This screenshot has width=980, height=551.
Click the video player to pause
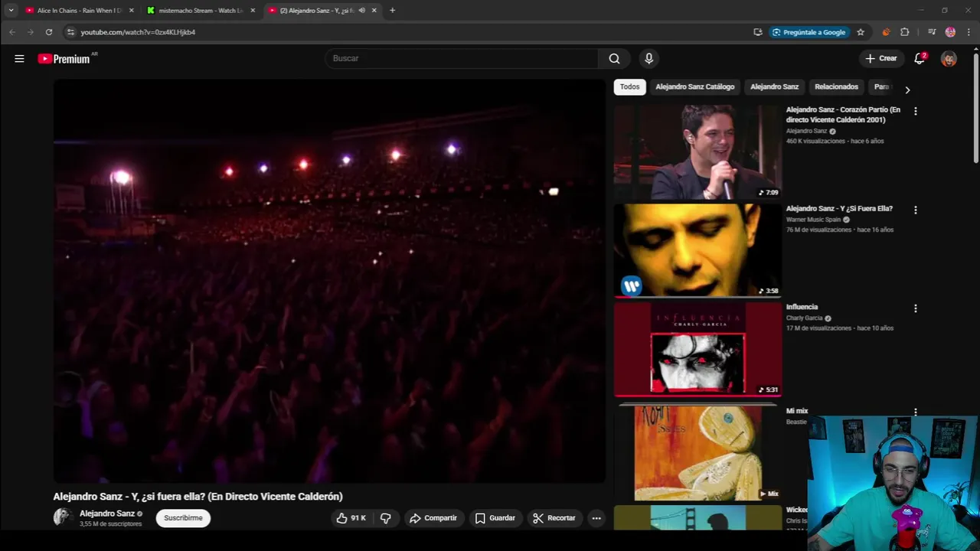click(329, 281)
